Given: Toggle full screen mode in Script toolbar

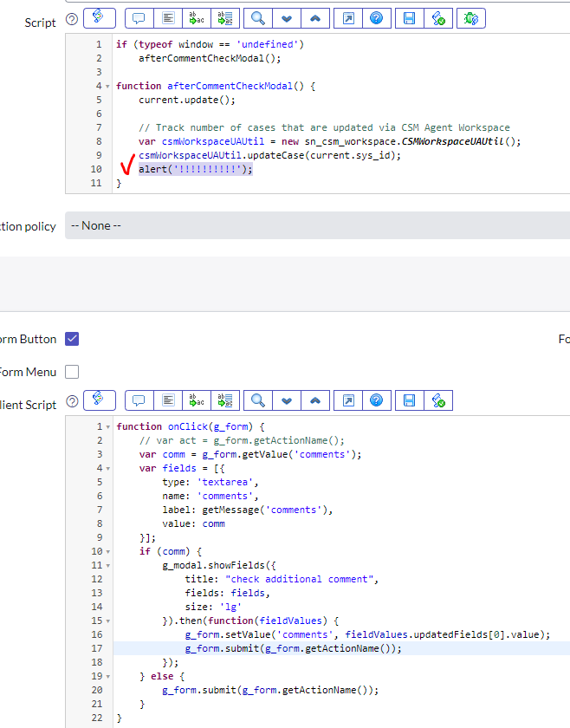Looking at the screenshot, I should click(348, 18).
